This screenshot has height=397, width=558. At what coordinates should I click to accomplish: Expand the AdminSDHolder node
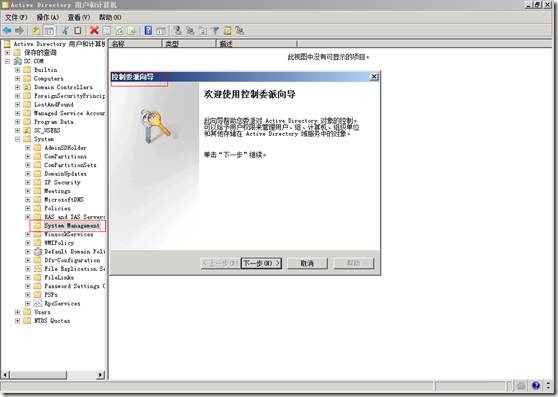[28, 148]
